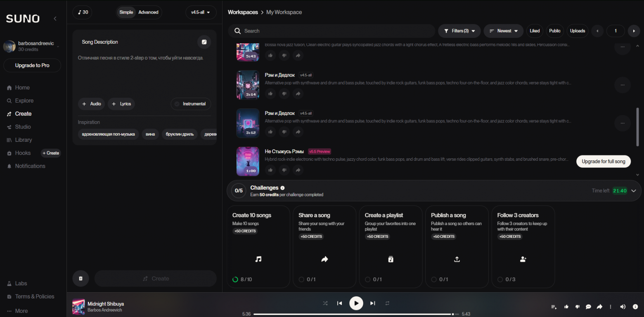The image size is (644, 317).
Task: Collapse the Challenges panel chevron
Action: click(634, 190)
